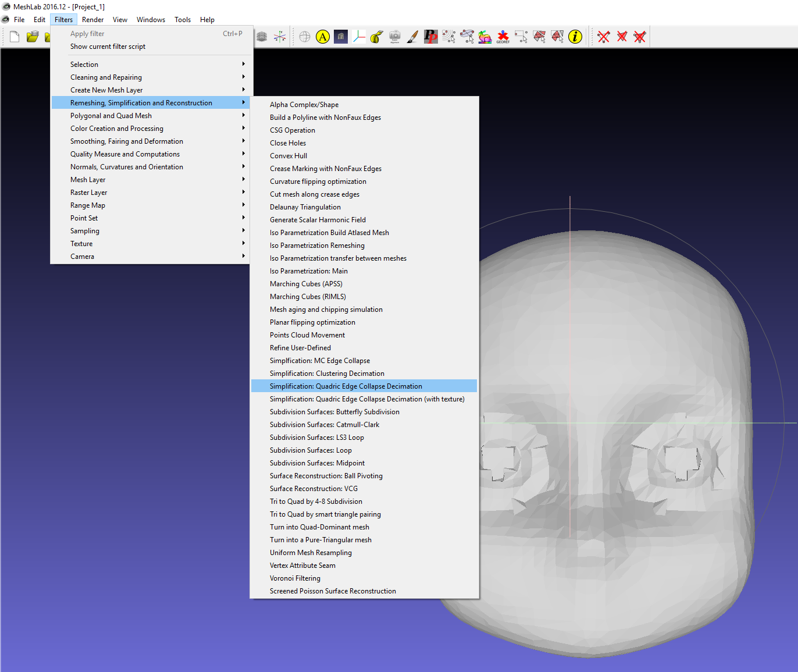The width and height of the screenshot is (798, 672).
Task: Select Screened Poisson Surface Reconstruction
Action: (364, 591)
